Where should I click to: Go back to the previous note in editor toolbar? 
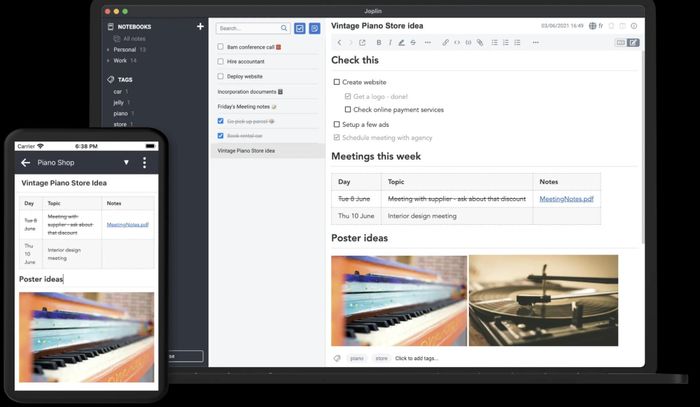[339, 42]
